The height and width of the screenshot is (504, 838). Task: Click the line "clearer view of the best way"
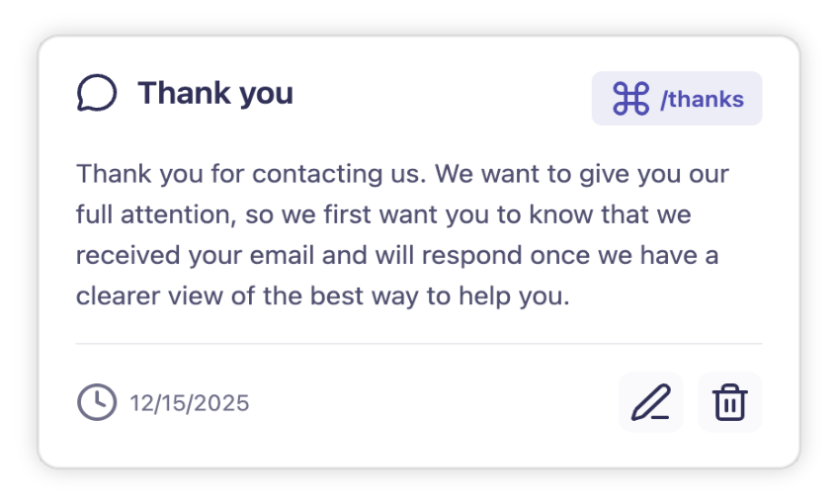coord(323,296)
